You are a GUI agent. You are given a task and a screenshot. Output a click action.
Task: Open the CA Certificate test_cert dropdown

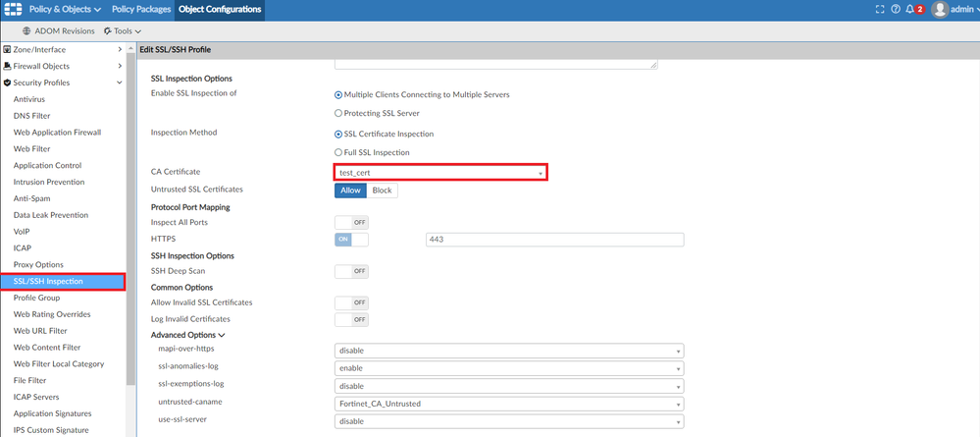439,173
